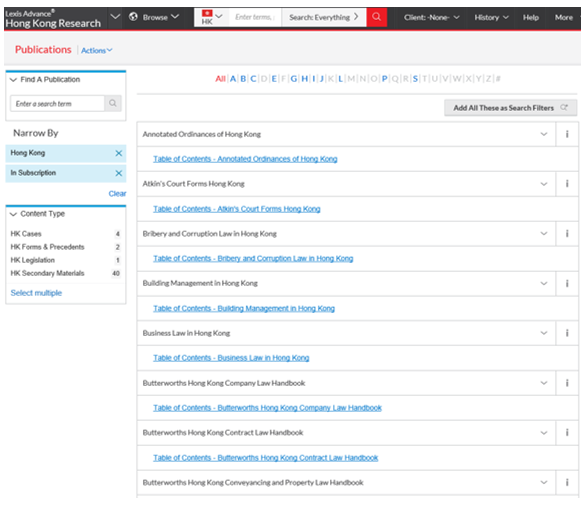This screenshot has height=507, width=584.
Task: Filter publications by letter E
Action: point(274,79)
